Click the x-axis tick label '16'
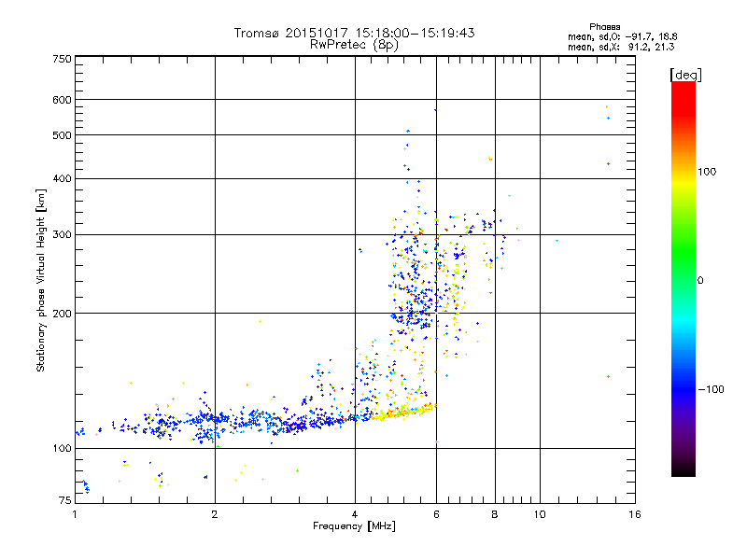The height and width of the screenshot is (560, 747). point(635,514)
